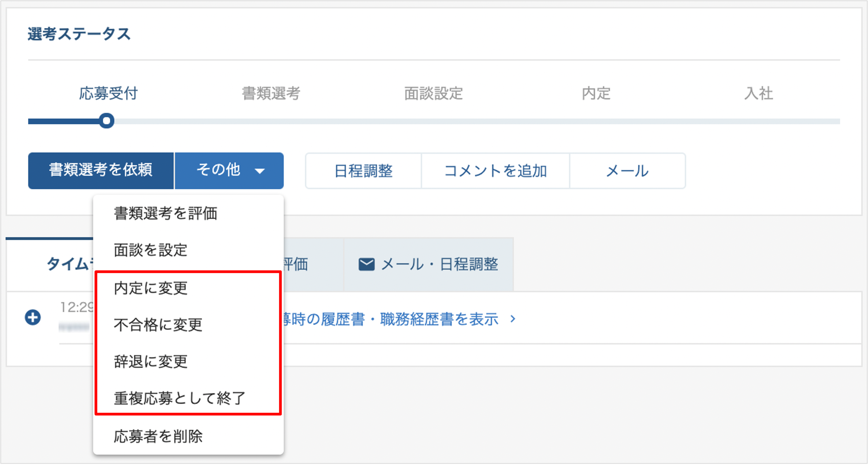The image size is (868, 465).
Task: Click the 入社 stage label
Action: pos(758,93)
